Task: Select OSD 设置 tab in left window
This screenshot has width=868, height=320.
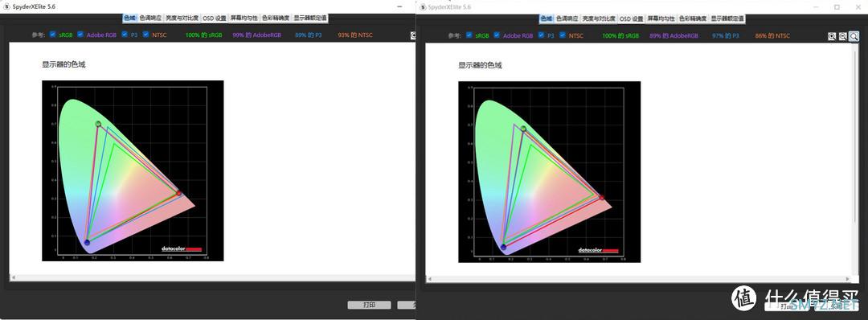Action: (x=215, y=18)
